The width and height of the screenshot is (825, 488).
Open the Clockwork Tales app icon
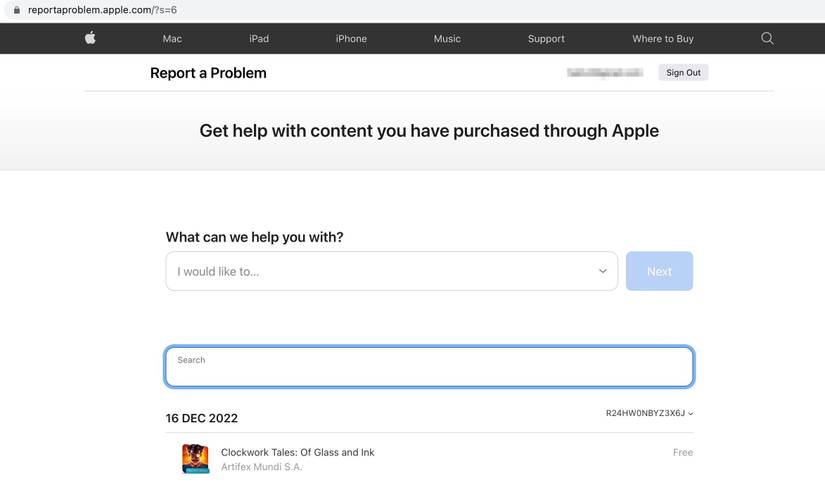(x=196, y=459)
